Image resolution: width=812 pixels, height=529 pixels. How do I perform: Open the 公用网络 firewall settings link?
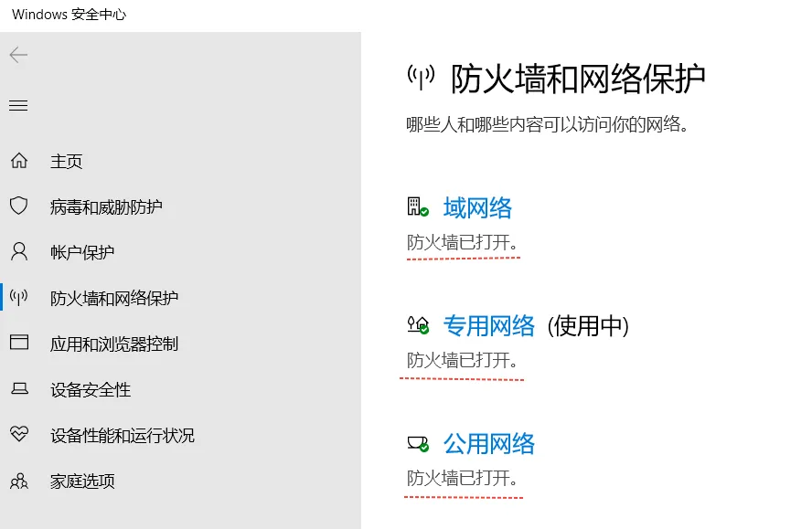point(489,444)
